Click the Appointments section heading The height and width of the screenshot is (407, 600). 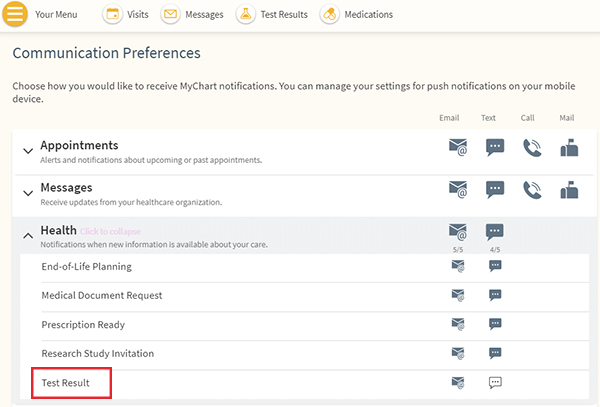pyautogui.click(x=79, y=145)
